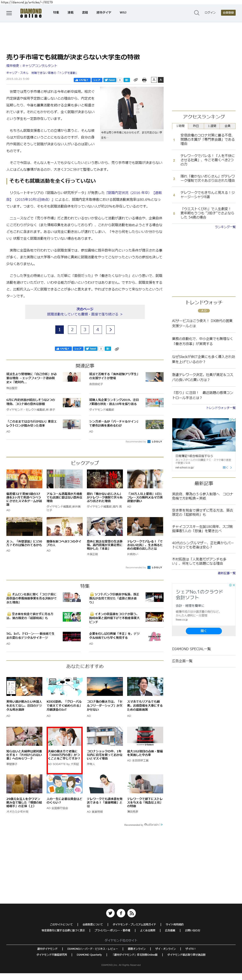Open the 週刊ダイヤ menu in header

(x=104, y=12)
